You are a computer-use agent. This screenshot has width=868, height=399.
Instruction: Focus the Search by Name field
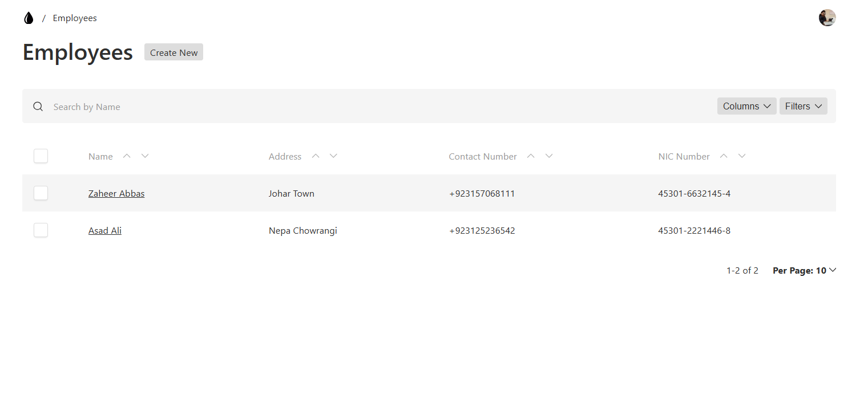(342, 107)
